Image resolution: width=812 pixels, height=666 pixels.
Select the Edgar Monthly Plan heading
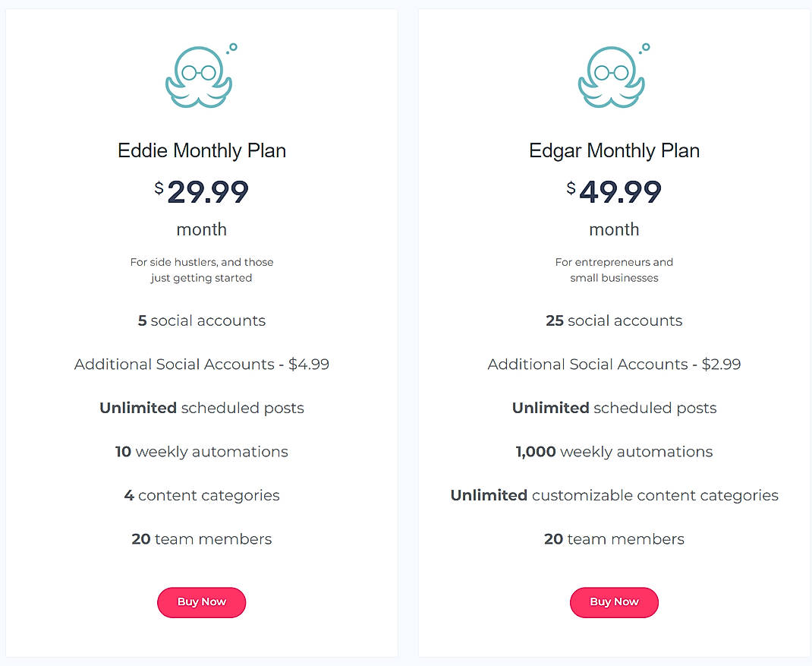point(614,150)
